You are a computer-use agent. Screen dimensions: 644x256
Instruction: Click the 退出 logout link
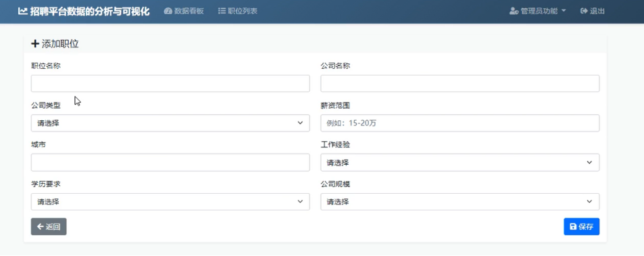click(x=592, y=11)
